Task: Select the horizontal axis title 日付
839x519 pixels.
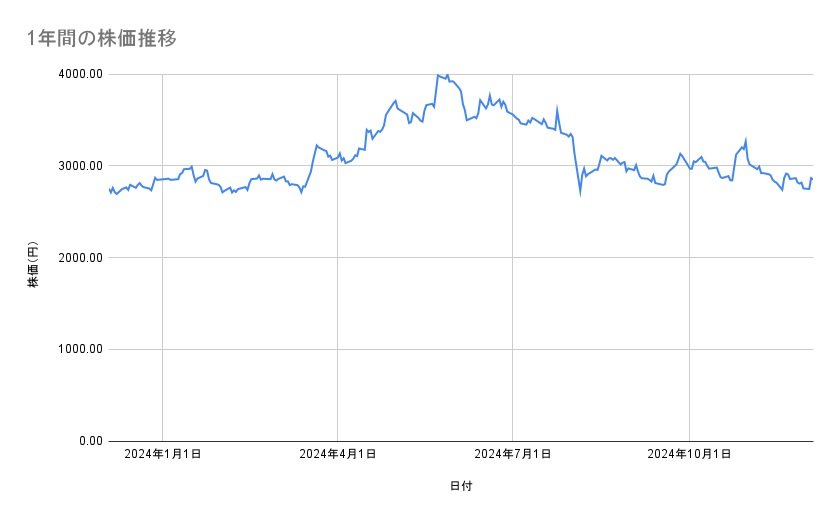Action: (x=461, y=486)
